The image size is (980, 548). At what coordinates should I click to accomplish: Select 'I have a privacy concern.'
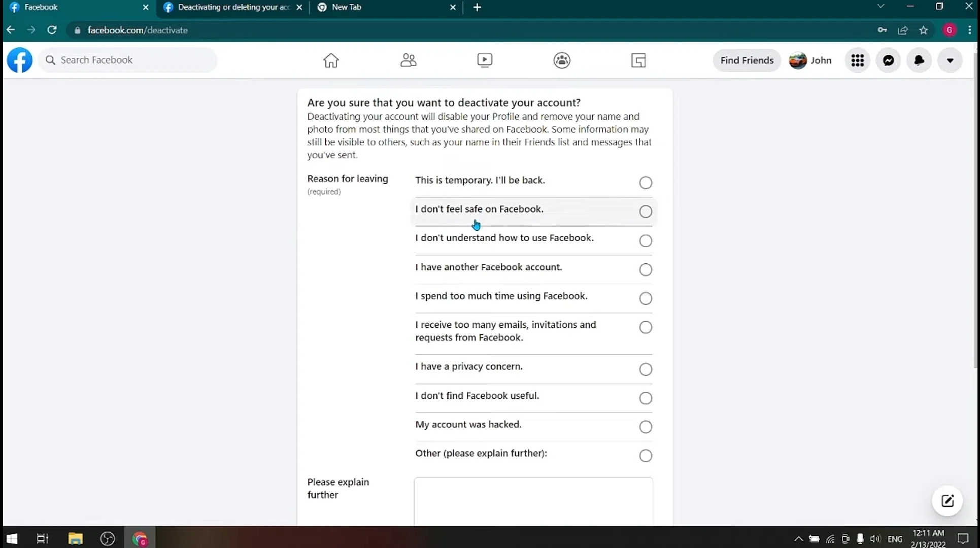(x=645, y=369)
